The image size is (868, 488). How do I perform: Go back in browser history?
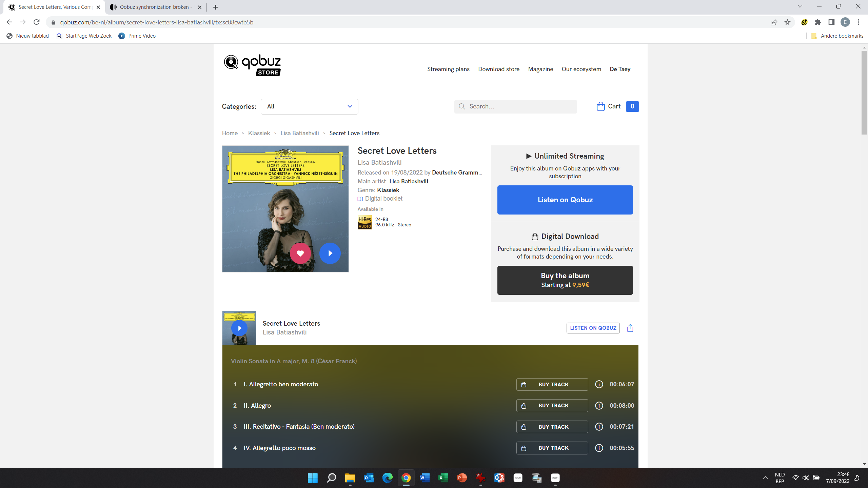(x=9, y=22)
